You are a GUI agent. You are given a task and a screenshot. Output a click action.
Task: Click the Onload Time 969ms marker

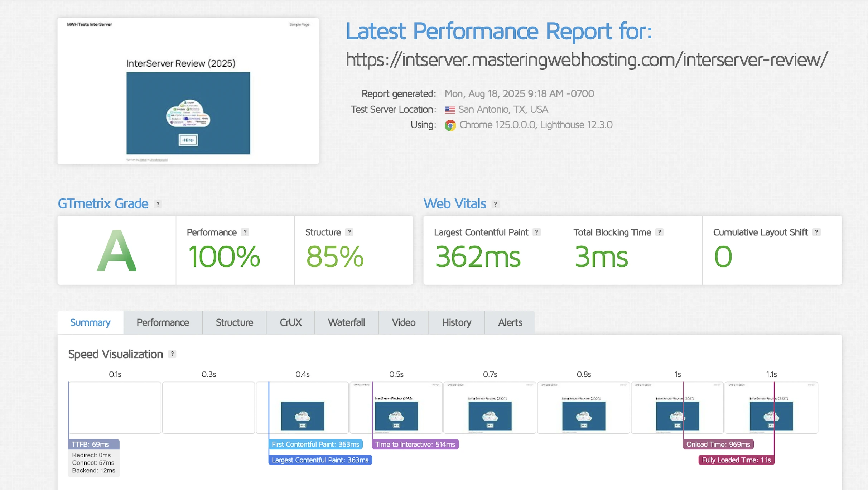(718, 444)
